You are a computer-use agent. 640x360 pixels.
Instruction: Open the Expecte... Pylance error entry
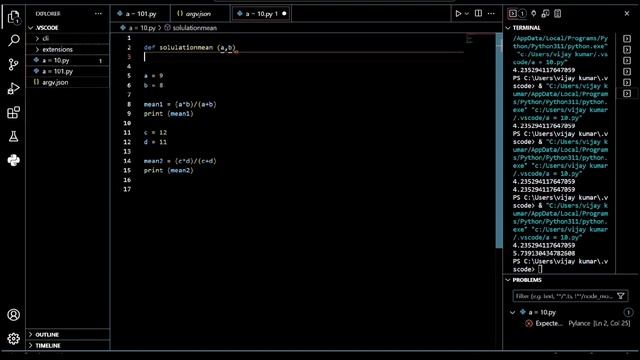click(578, 323)
